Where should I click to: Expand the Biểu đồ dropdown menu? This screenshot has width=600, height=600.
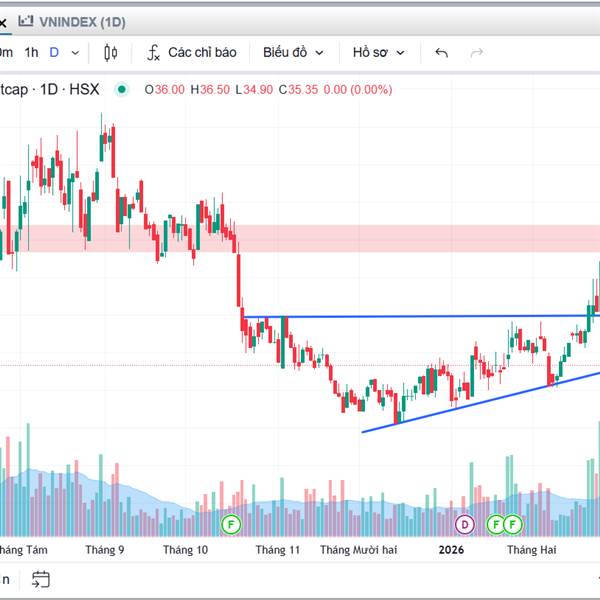293,52
